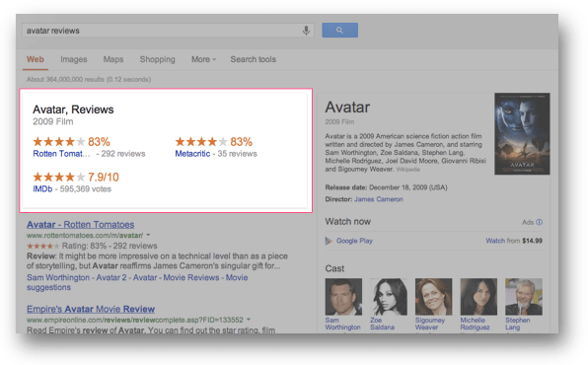This screenshot has width=588, height=365.
Task: Open the Rotten Tomatoes rating link in review card
Action: click(x=61, y=154)
